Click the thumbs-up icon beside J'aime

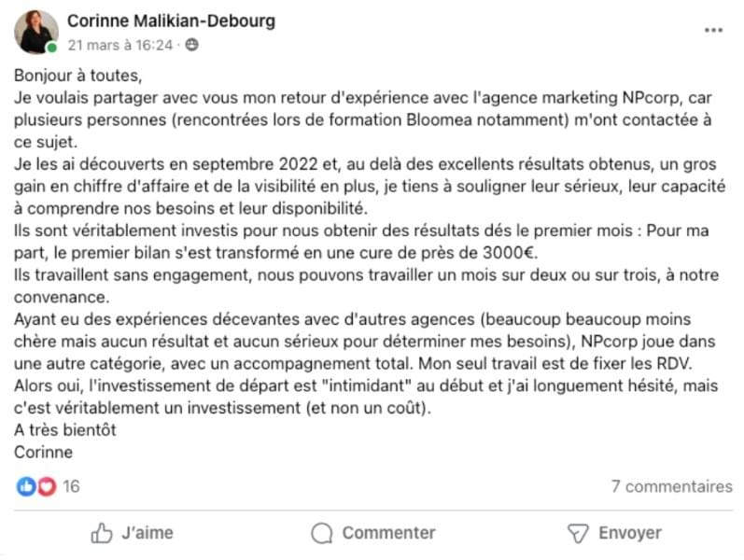pyautogui.click(x=102, y=533)
